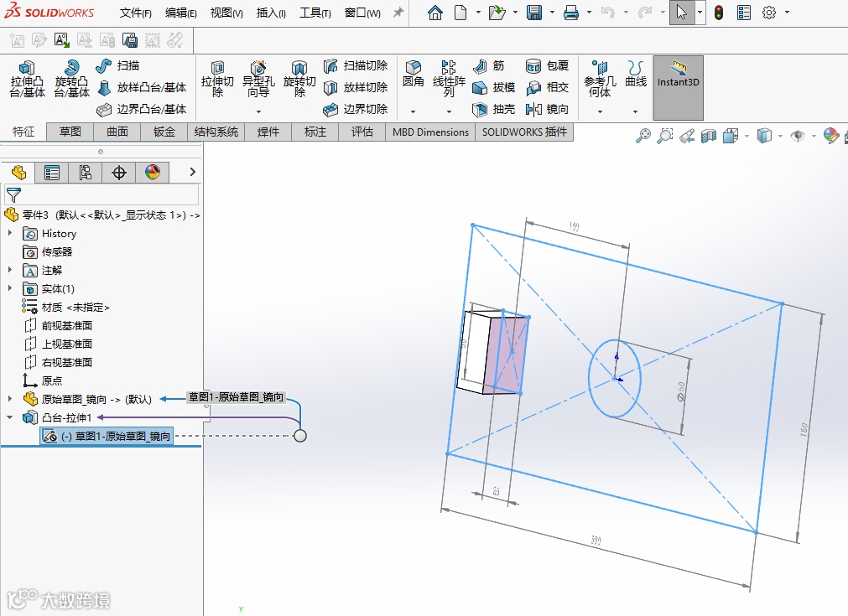Click the 拉伸切除 extruded cut tool
Screen dimensions: 848x616
[217, 80]
